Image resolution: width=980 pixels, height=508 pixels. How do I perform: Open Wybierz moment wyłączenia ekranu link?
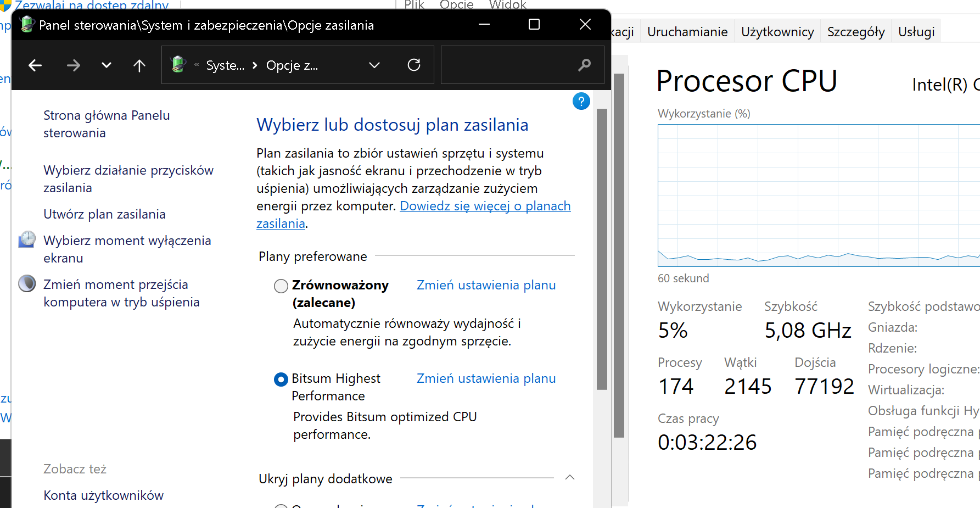pos(127,249)
